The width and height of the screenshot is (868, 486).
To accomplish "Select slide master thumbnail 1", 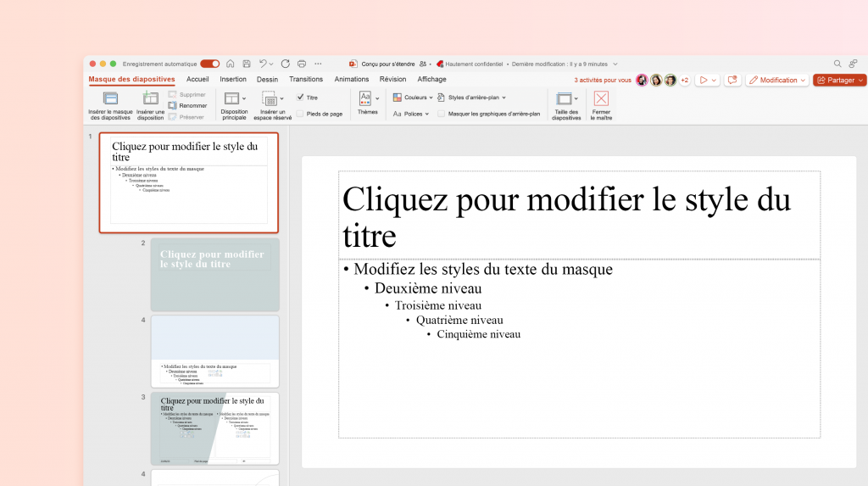I will click(x=189, y=182).
